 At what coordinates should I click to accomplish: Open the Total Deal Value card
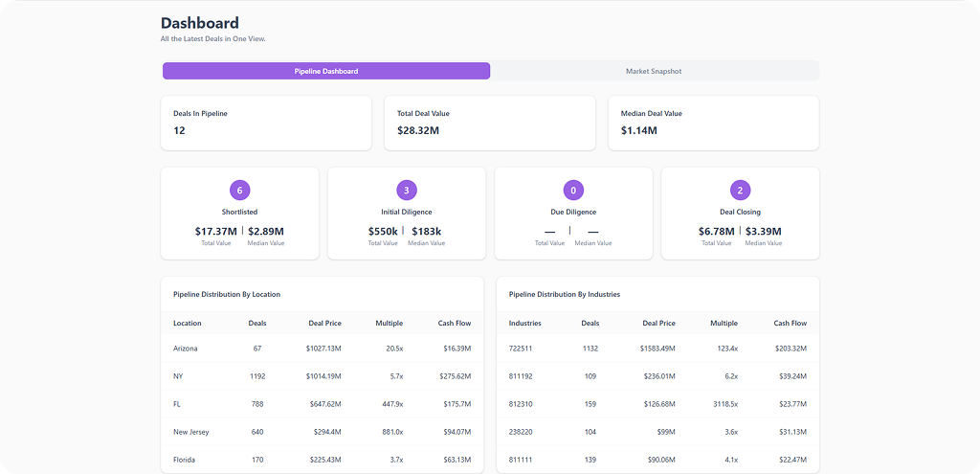click(x=489, y=123)
